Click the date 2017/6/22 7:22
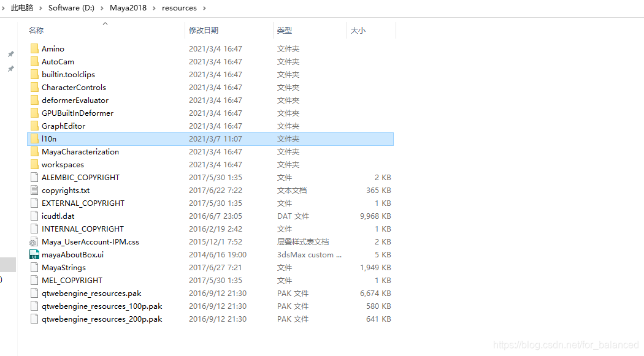644x356 pixels. coord(216,191)
